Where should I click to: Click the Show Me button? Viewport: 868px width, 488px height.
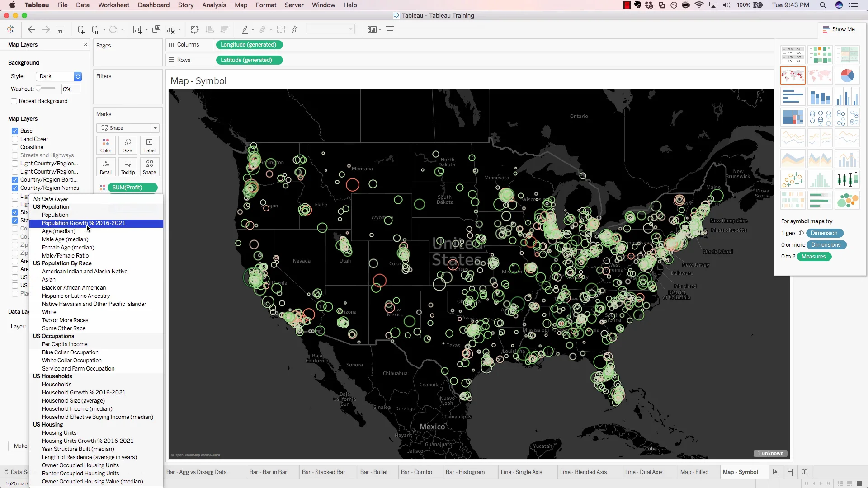tap(840, 29)
